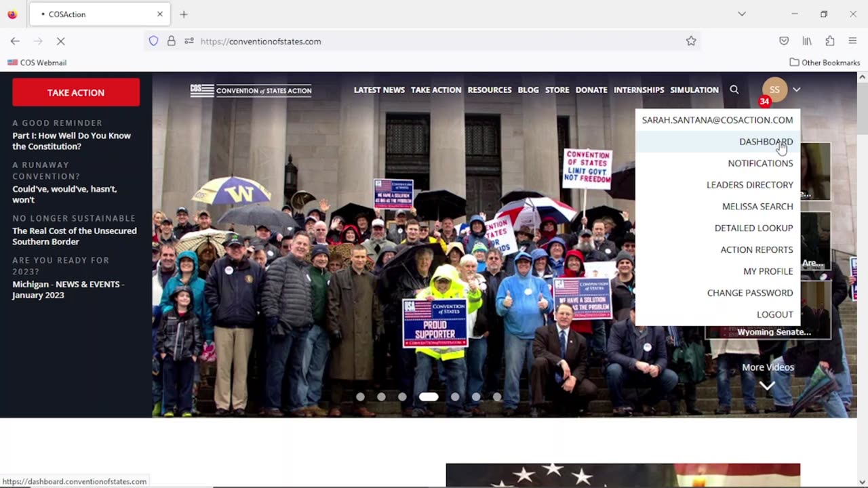
Task: Open Other Bookmarks folder
Action: click(x=825, y=62)
